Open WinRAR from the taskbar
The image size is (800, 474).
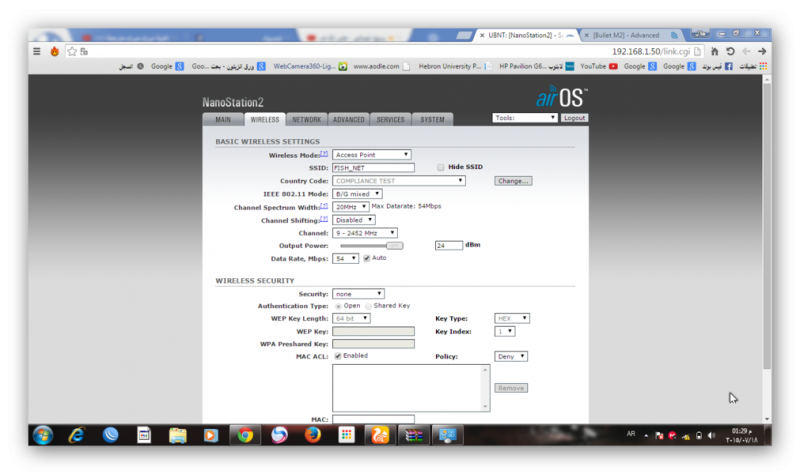click(x=414, y=435)
